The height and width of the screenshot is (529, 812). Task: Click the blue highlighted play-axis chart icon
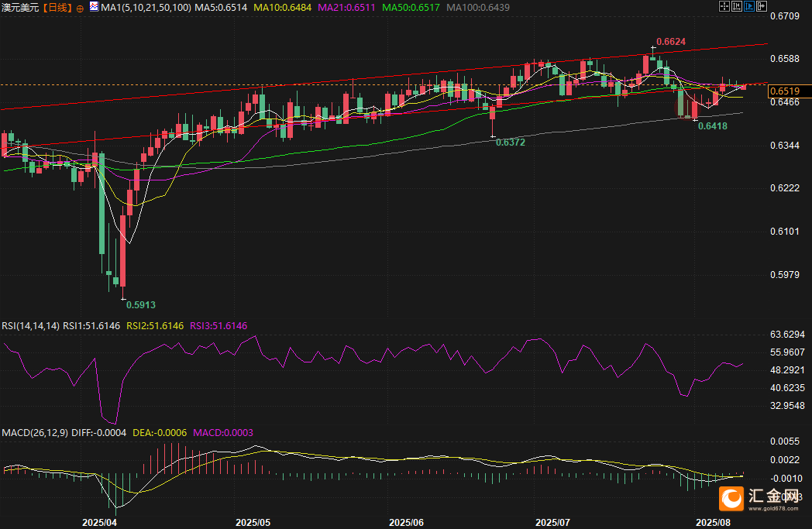749,6
